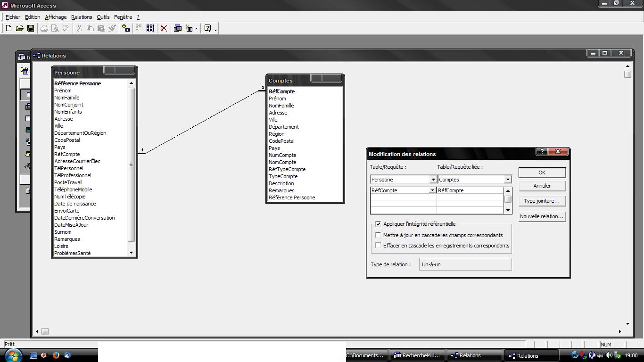Select Référence Persoone in Persoone table
Viewport: 644px width, 362px height.
click(x=77, y=83)
